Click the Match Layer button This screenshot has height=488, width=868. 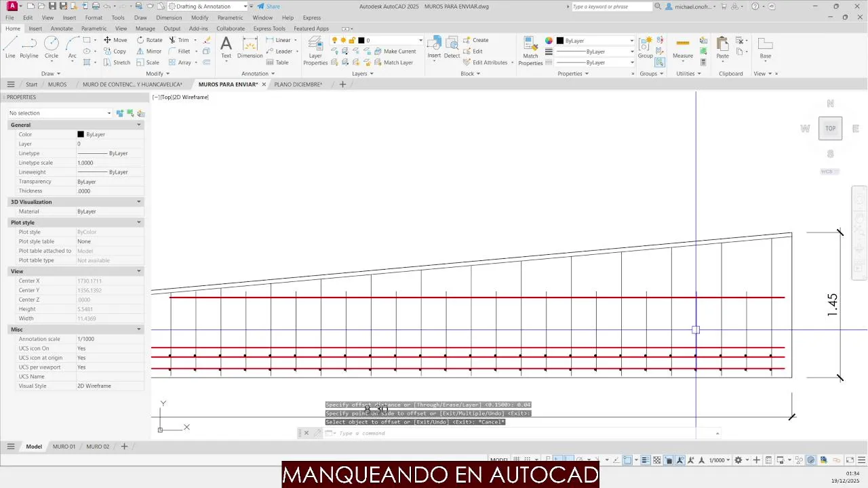click(x=393, y=62)
